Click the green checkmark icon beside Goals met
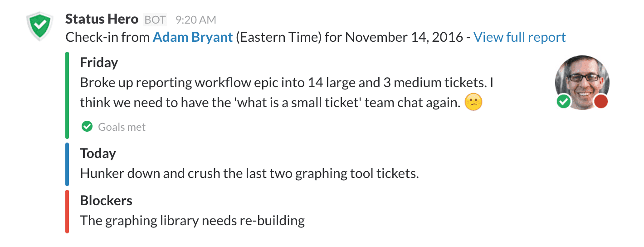 point(87,127)
